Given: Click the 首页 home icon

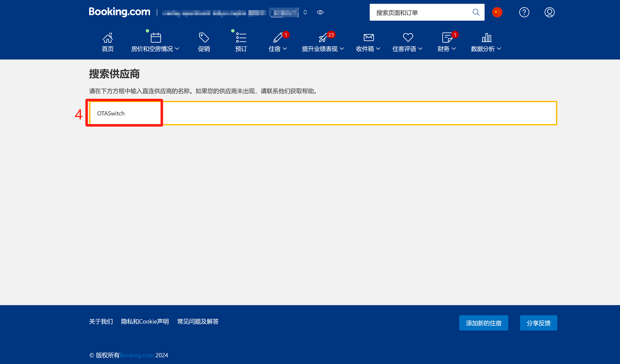Looking at the screenshot, I should [x=108, y=38].
